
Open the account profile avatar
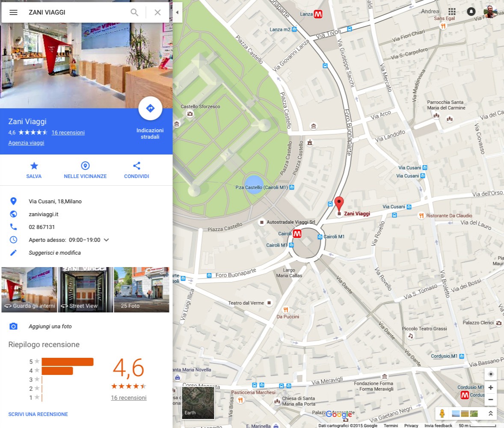pyautogui.click(x=490, y=12)
